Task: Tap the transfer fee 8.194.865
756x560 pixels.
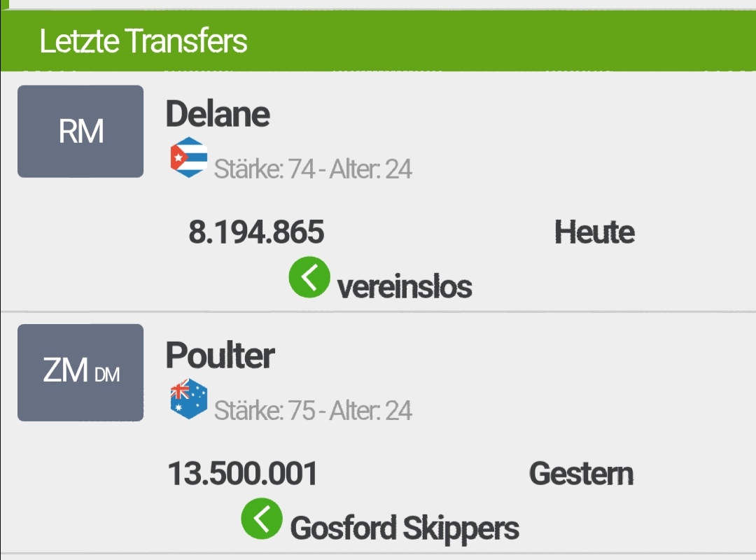Action: click(x=256, y=232)
